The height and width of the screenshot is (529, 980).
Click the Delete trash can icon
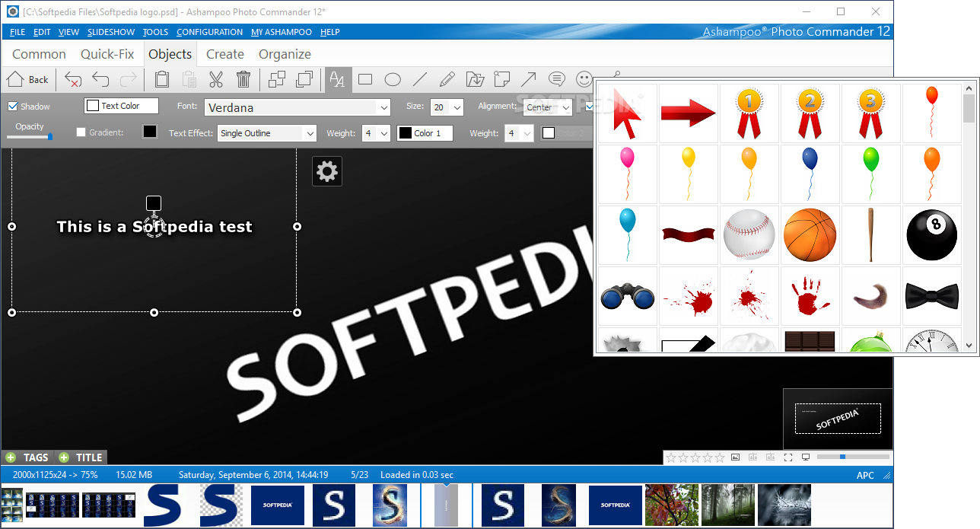(243, 79)
